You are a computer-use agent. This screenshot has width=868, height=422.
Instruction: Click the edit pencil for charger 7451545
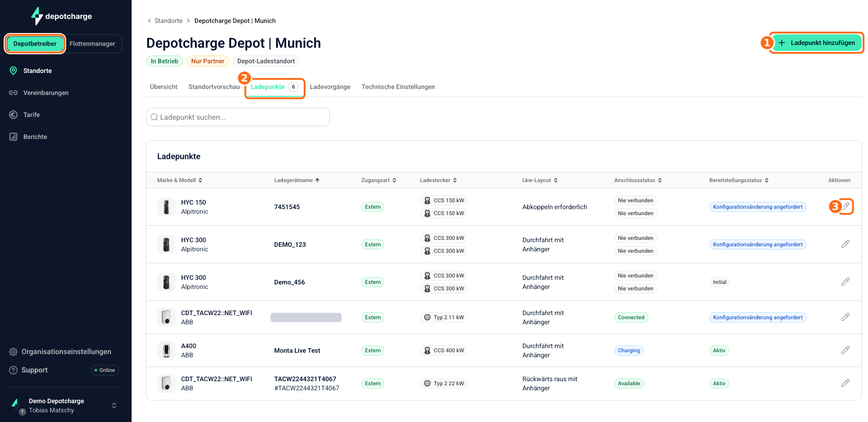846,206
